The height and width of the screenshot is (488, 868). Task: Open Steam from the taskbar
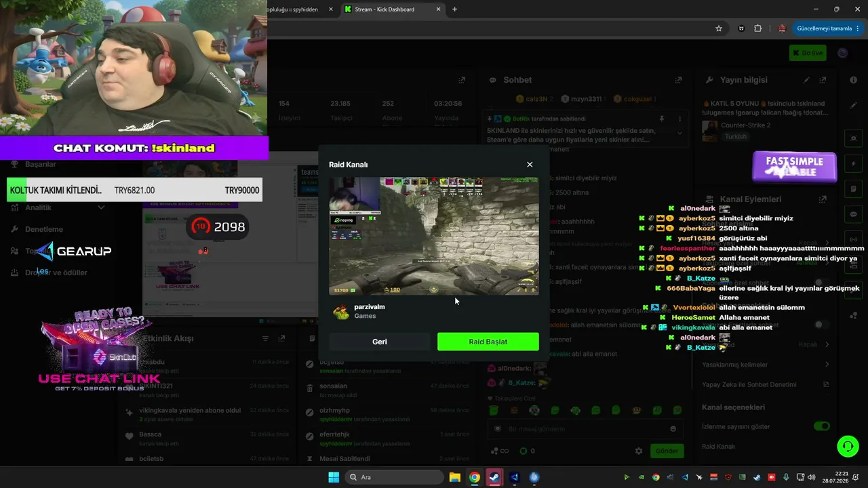(x=494, y=477)
